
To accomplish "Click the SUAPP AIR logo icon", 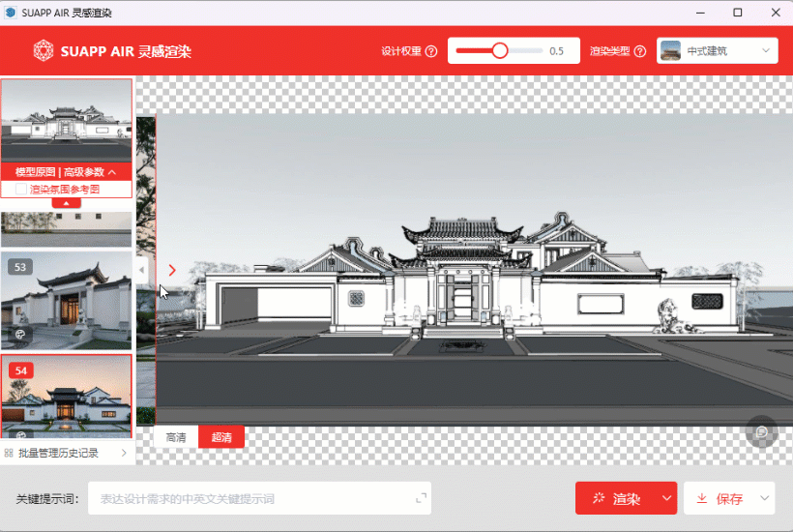I will pos(44,50).
